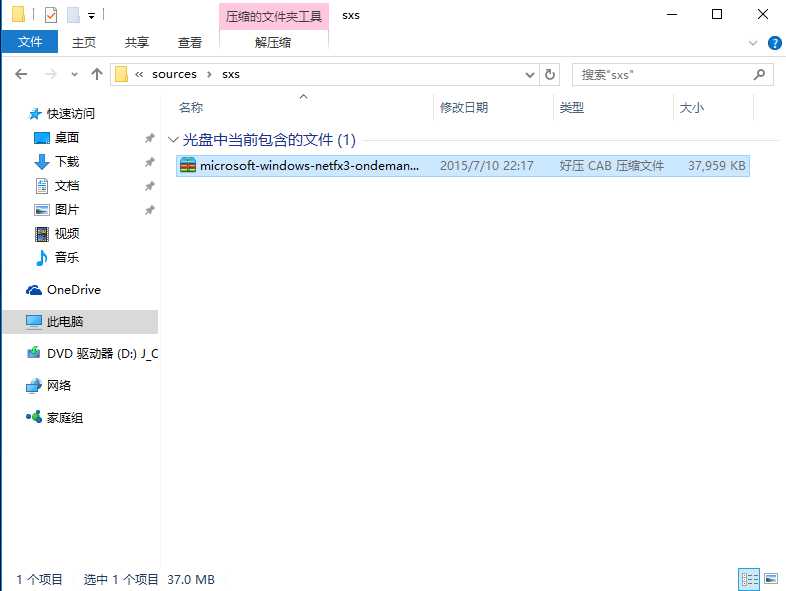This screenshot has height=591, width=786.
Task: Click the 网络 network icon
Action: pyautogui.click(x=34, y=385)
